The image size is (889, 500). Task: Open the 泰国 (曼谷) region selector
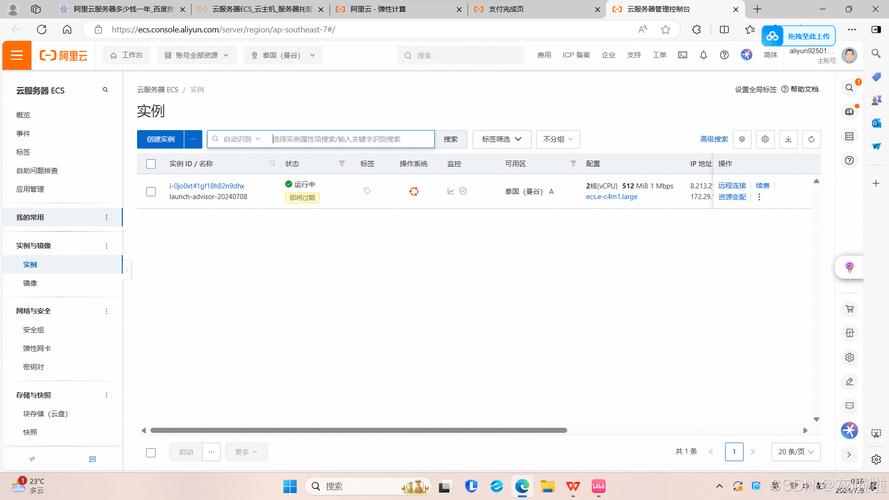coord(283,55)
